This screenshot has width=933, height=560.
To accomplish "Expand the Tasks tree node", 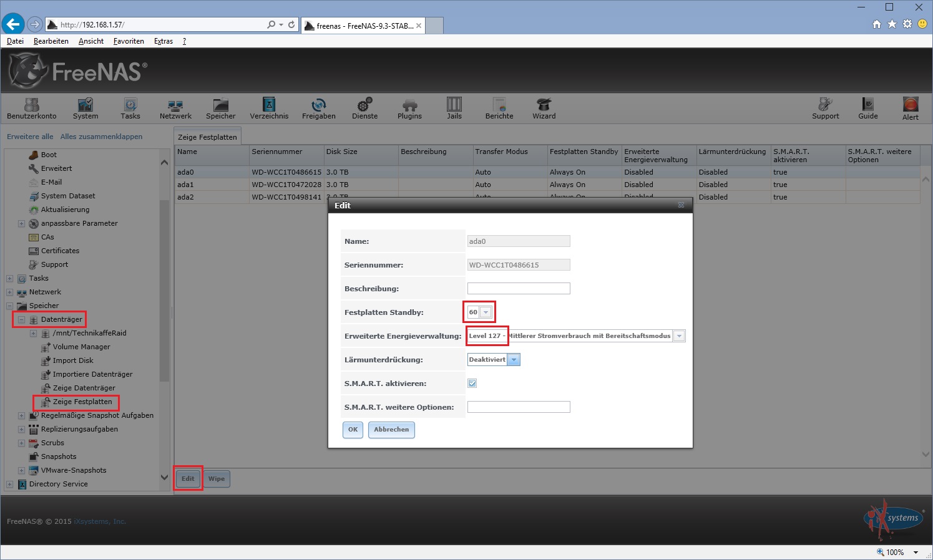I will coord(9,278).
